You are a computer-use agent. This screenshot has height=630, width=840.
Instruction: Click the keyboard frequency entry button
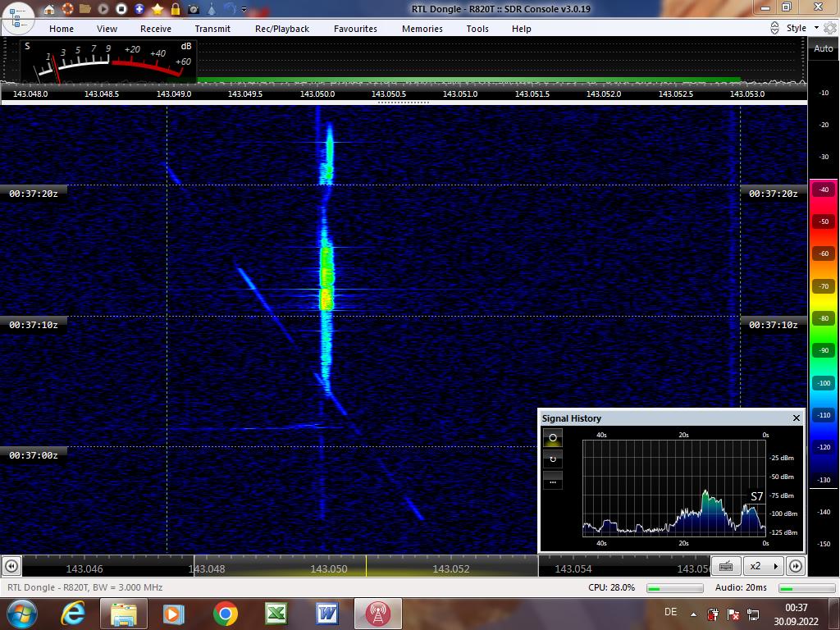coord(726,566)
